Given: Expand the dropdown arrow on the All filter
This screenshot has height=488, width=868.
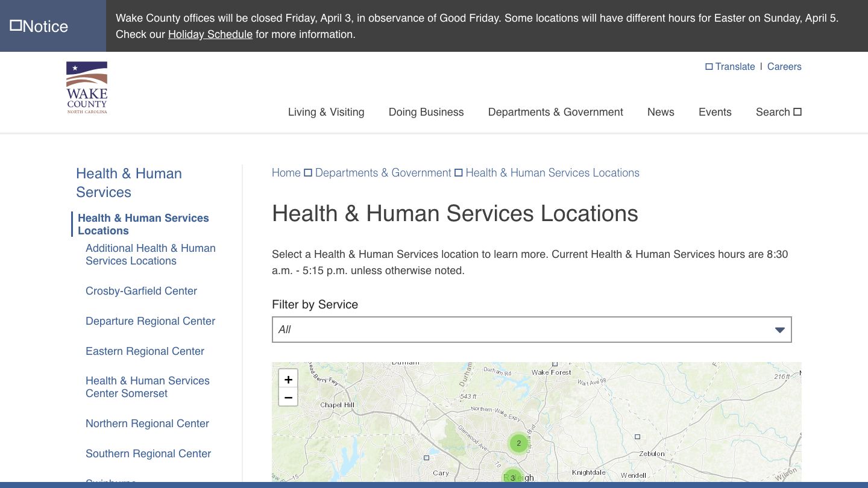Looking at the screenshot, I should click(779, 330).
